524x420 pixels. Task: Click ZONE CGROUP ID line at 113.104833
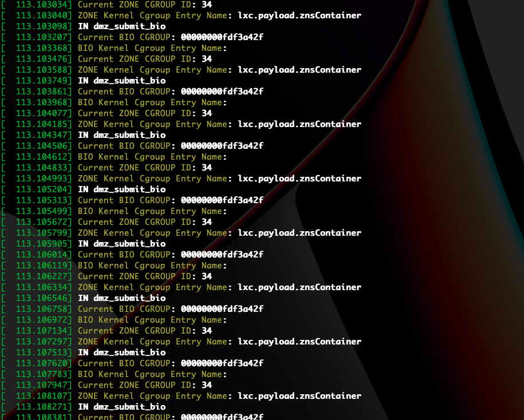[107, 168]
